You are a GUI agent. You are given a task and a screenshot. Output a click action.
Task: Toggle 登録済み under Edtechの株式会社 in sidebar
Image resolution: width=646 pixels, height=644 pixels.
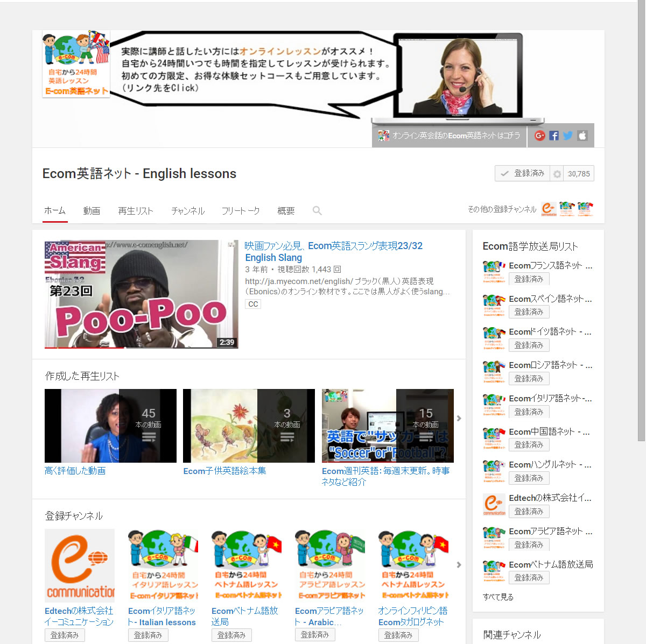(x=529, y=512)
